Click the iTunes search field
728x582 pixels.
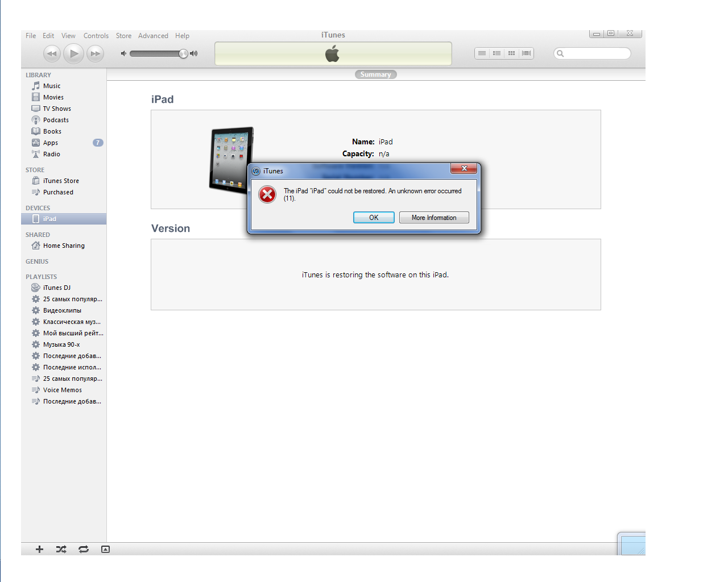[x=593, y=53]
